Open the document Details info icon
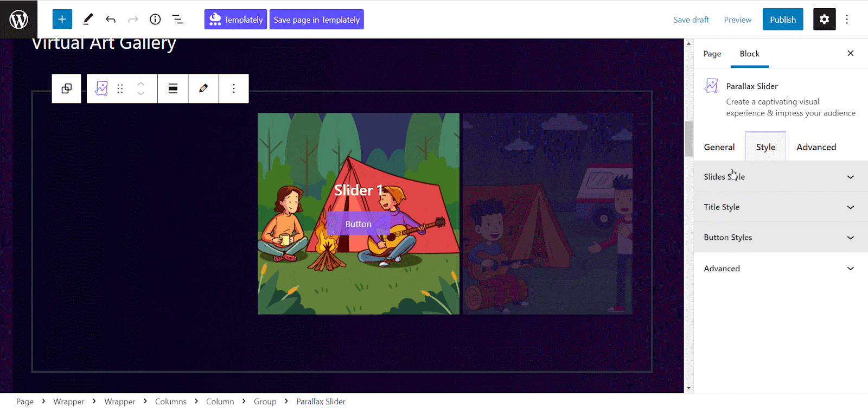This screenshot has height=408, width=868. pyautogui.click(x=155, y=20)
